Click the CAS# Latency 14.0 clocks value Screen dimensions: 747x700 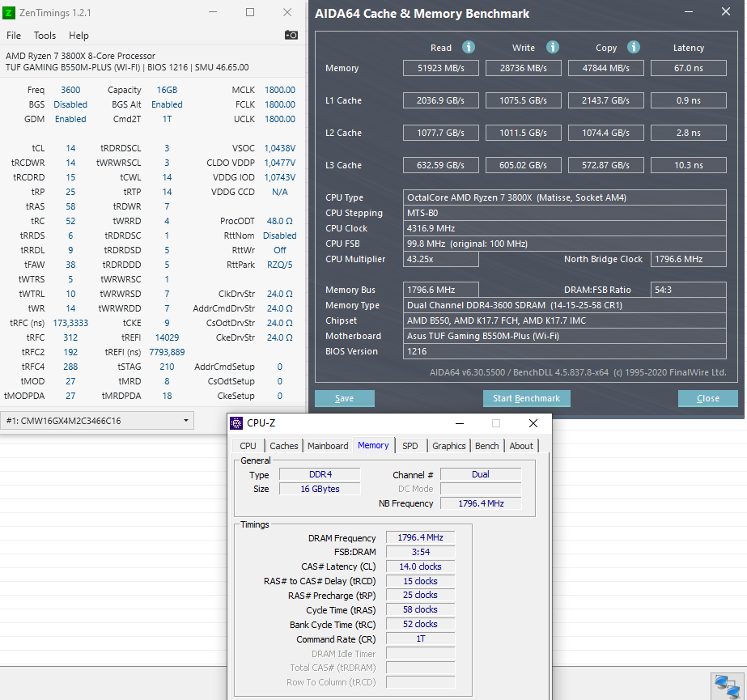[420, 566]
